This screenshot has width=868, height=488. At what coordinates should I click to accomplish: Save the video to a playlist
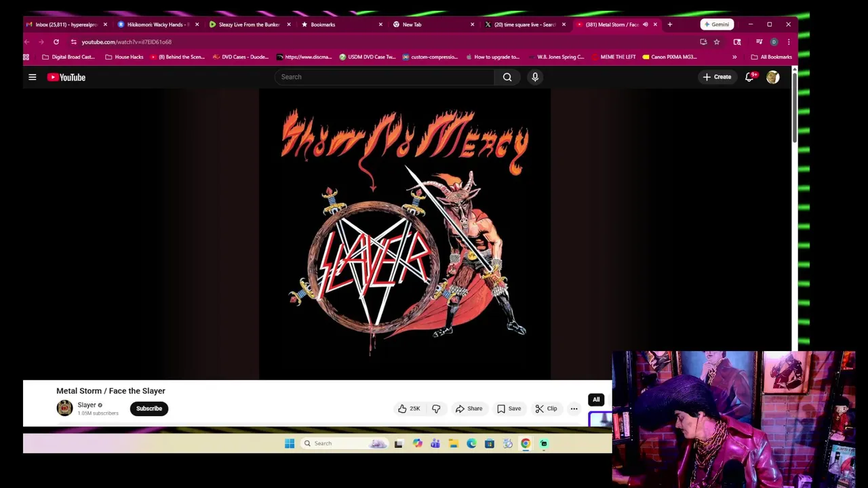click(509, 409)
